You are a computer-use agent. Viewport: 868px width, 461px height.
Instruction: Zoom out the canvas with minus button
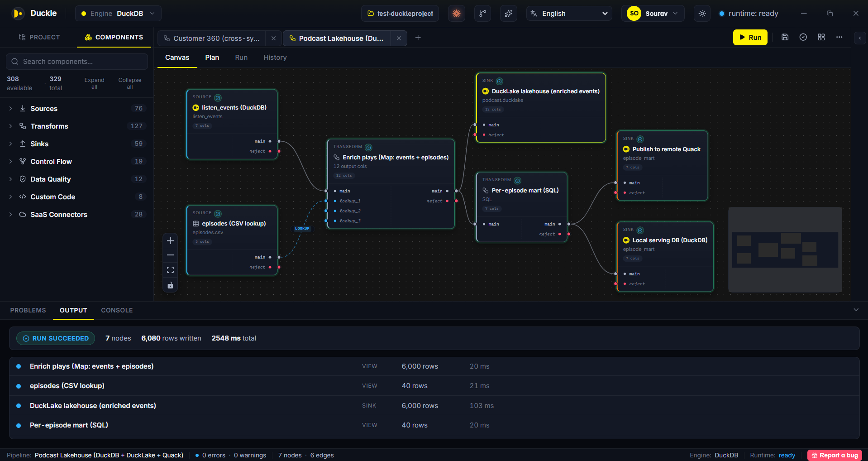(170, 255)
